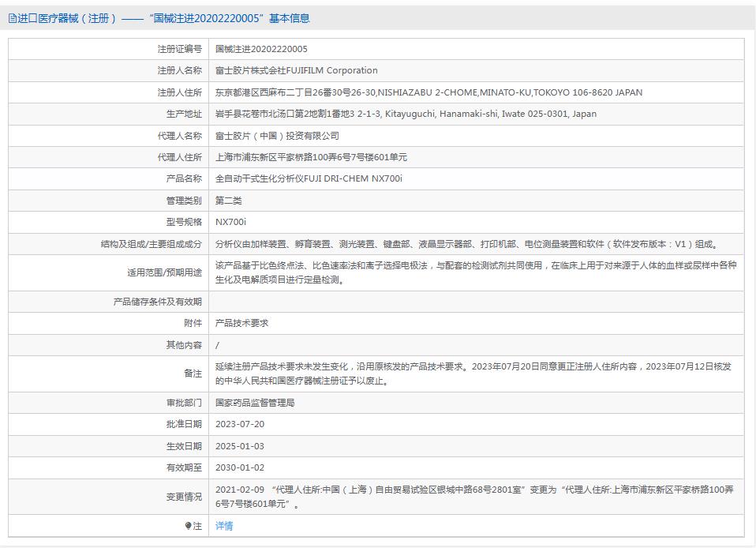
Task: Click the 审批部门 row label
Action: (x=184, y=403)
